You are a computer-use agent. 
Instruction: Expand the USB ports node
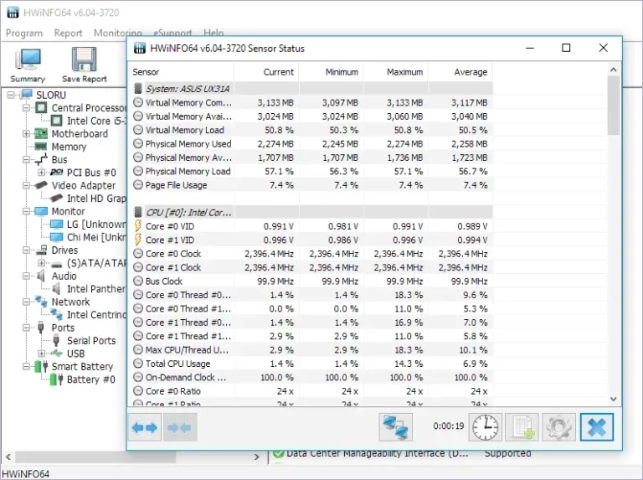tap(41, 354)
